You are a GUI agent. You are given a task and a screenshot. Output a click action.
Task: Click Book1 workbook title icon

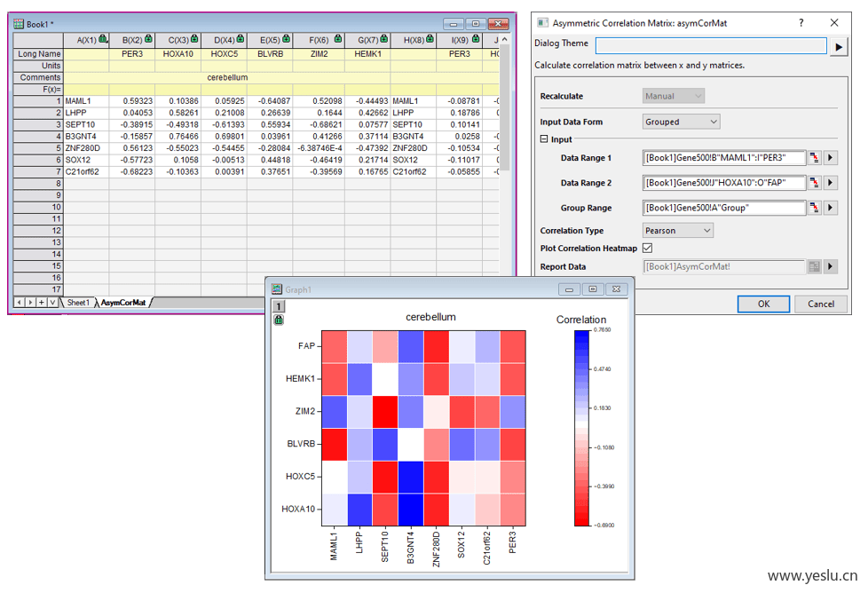point(19,24)
